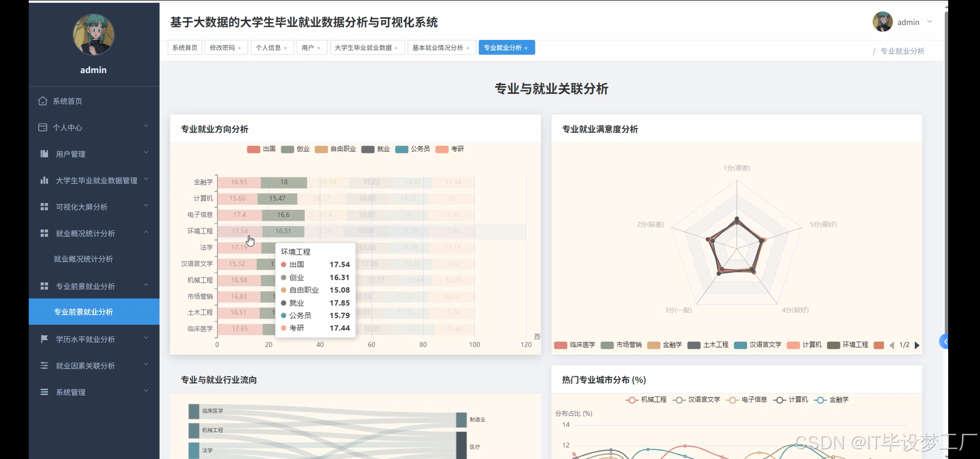The height and width of the screenshot is (459, 980).
Task: Close the 专业就业分析 tab
Action: [526, 48]
